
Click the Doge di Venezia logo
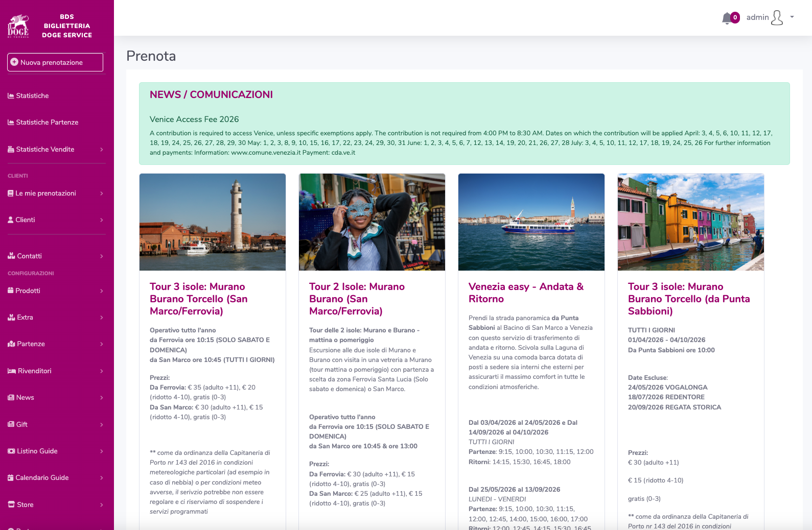(18, 26)
